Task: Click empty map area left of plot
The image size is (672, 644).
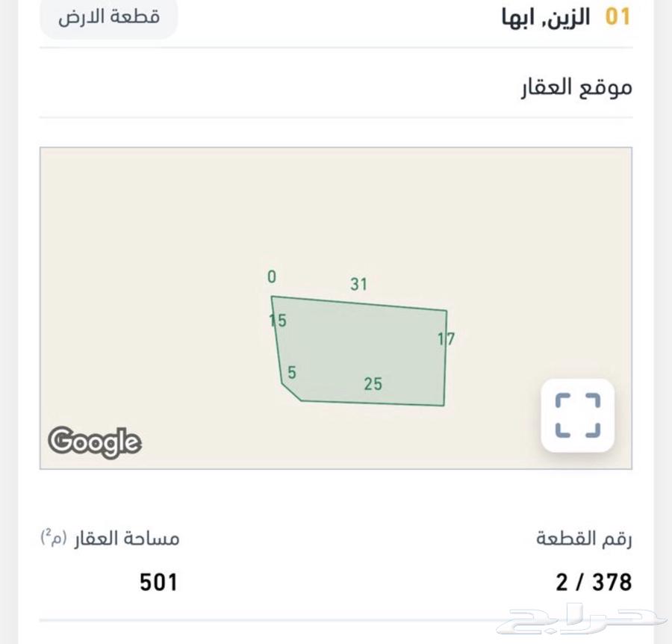Action: click(x=149, y=314)
